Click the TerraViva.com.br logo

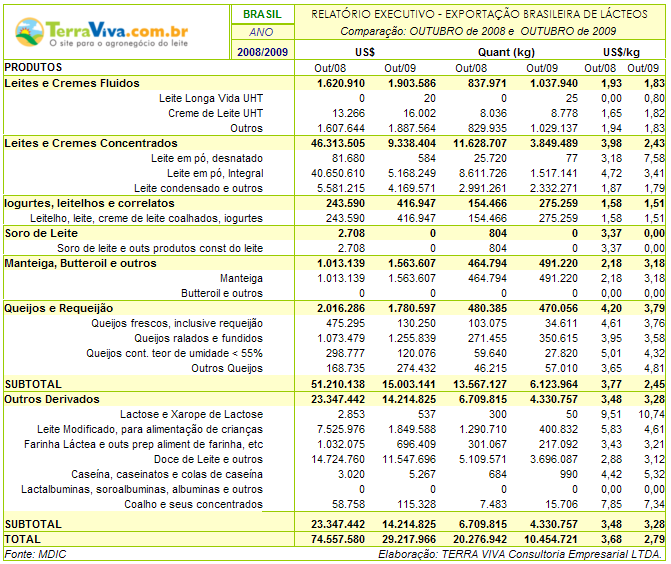coord(102,33)
